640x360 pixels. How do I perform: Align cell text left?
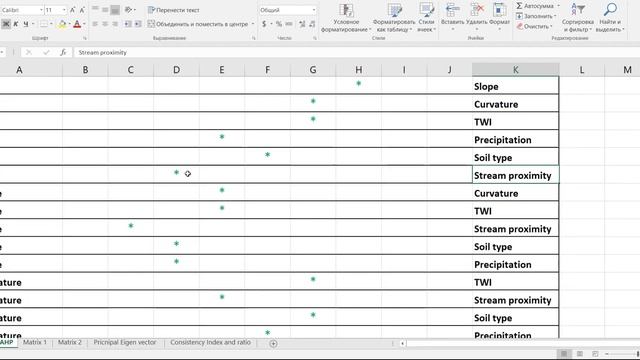(x=95, y=24)
